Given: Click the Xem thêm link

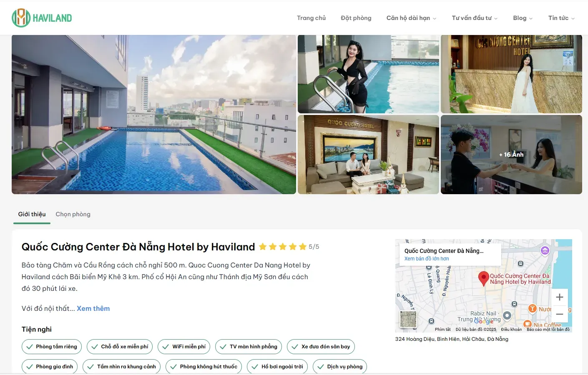Looking at the screenshot, I should click(93, 308).
